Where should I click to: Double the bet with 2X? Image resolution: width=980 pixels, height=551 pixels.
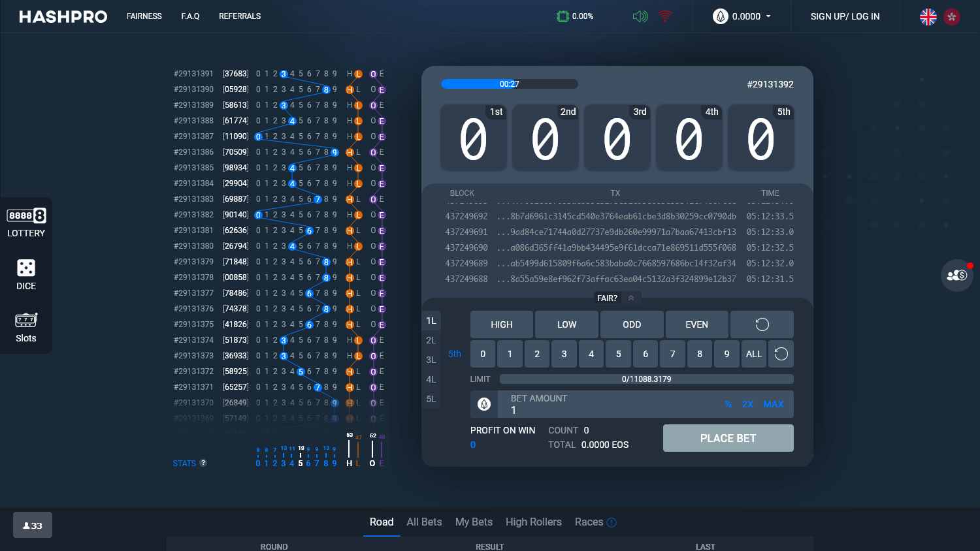point(747,404)
